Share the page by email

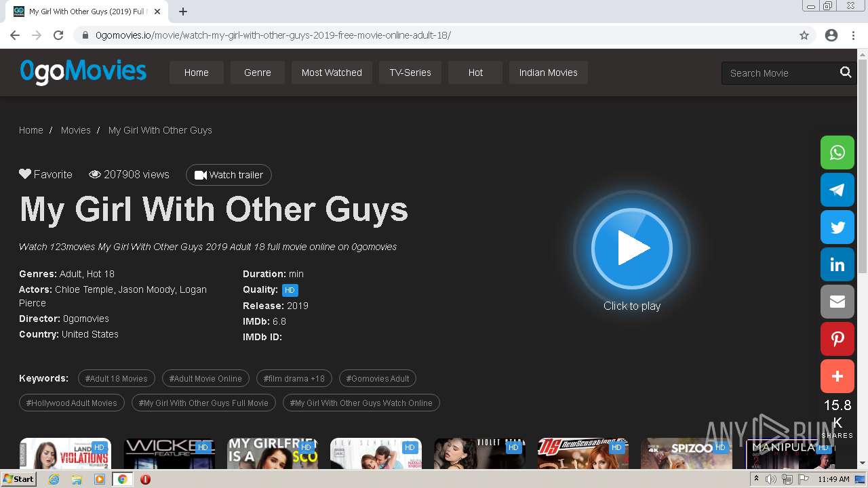837,302
